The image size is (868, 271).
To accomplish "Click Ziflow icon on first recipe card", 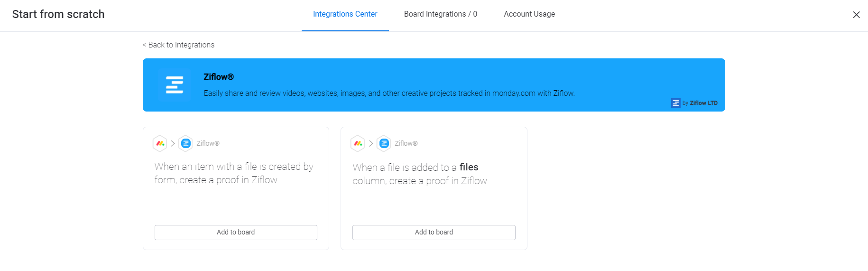I will (186, 143).
